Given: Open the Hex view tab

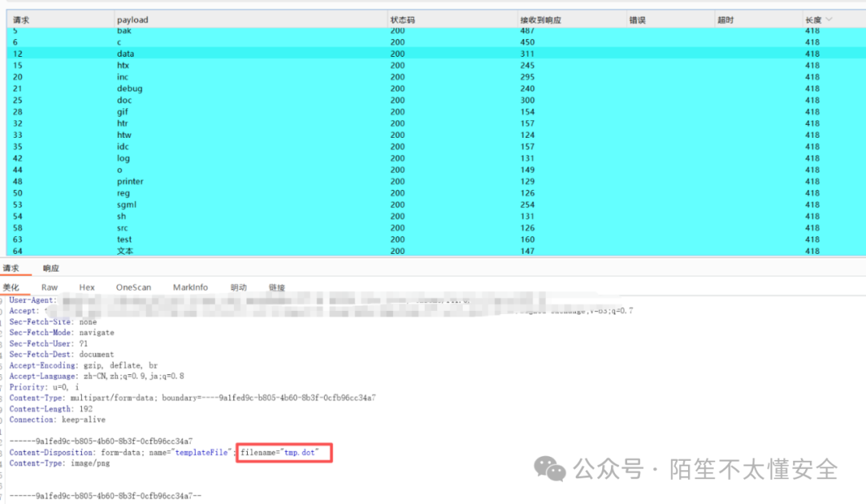Looking at the screenshot, I should point(87,288).
